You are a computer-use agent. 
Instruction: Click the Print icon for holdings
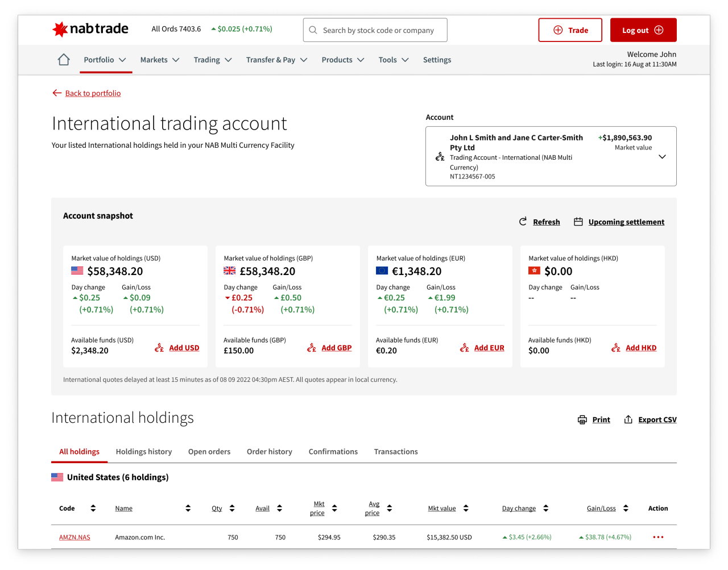click(582, 420)
